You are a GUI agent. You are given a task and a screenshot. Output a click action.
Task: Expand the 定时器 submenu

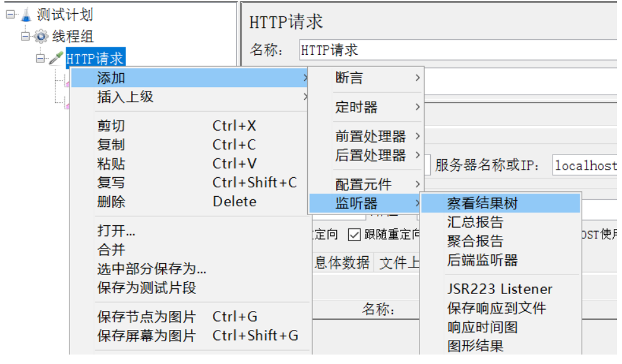[x=366, y=107]
